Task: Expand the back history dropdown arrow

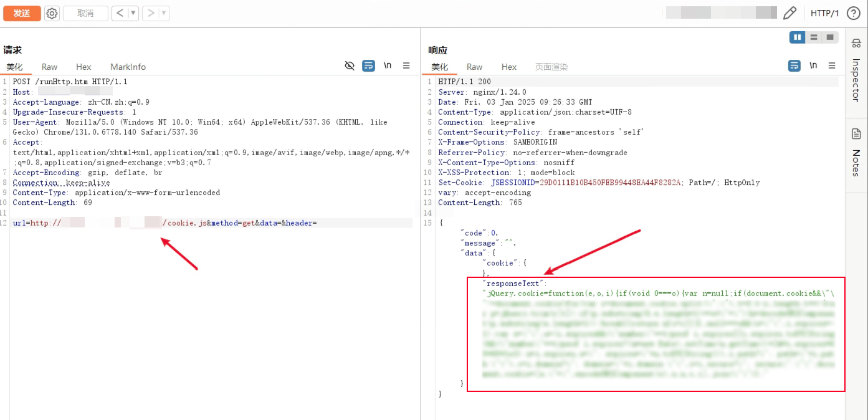Action: [133, 13]
